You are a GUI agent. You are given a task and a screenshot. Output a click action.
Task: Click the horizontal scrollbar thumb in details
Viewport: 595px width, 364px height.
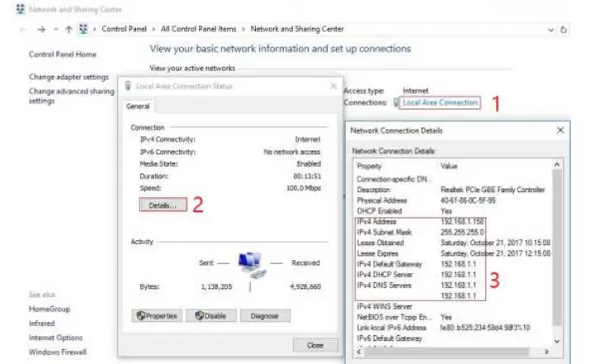pos(446,352)
